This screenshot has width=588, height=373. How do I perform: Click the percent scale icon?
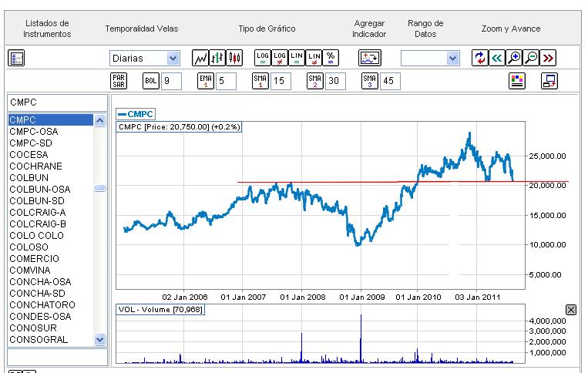331,58
